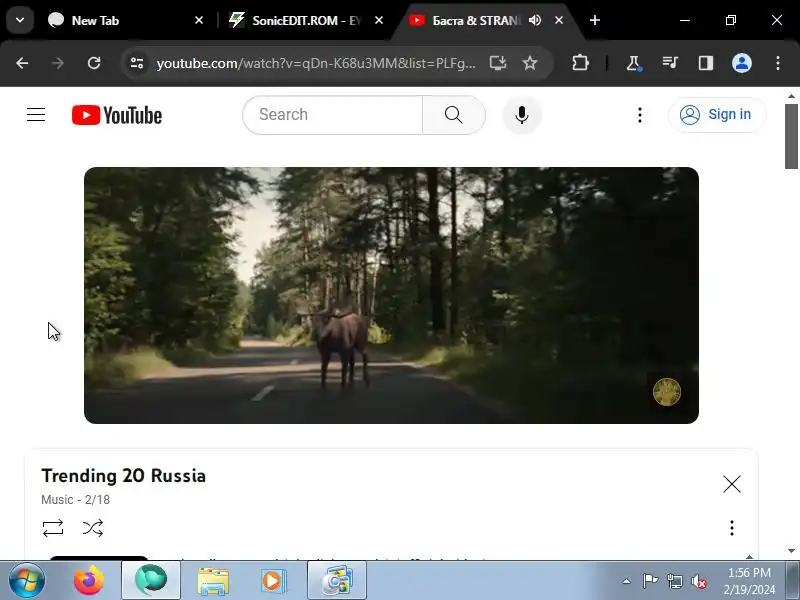The width and height of the screenshot is (800, 600).
Task: Open Chrome Labs flask icon
Action: click(634, 63)
